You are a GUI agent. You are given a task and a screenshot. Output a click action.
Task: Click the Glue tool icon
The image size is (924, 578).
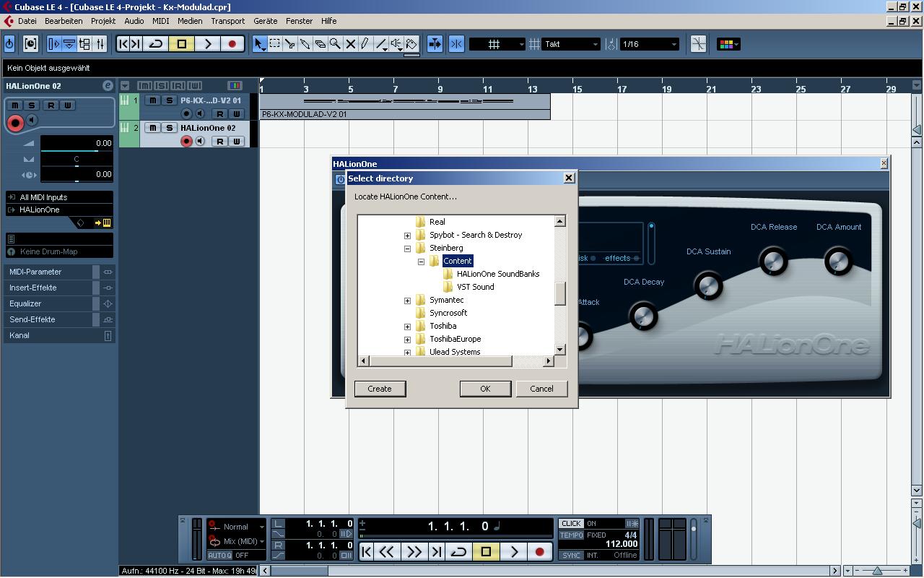(x=305, y=44)
